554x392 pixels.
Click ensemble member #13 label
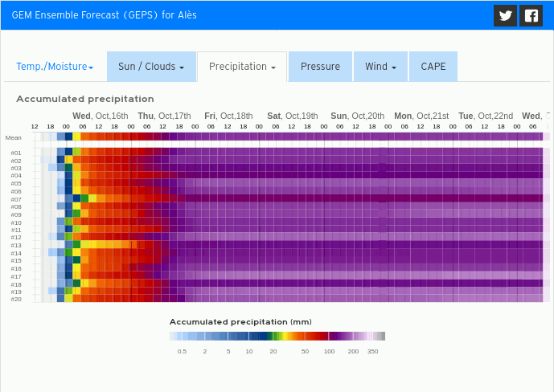tap(16, 245)
